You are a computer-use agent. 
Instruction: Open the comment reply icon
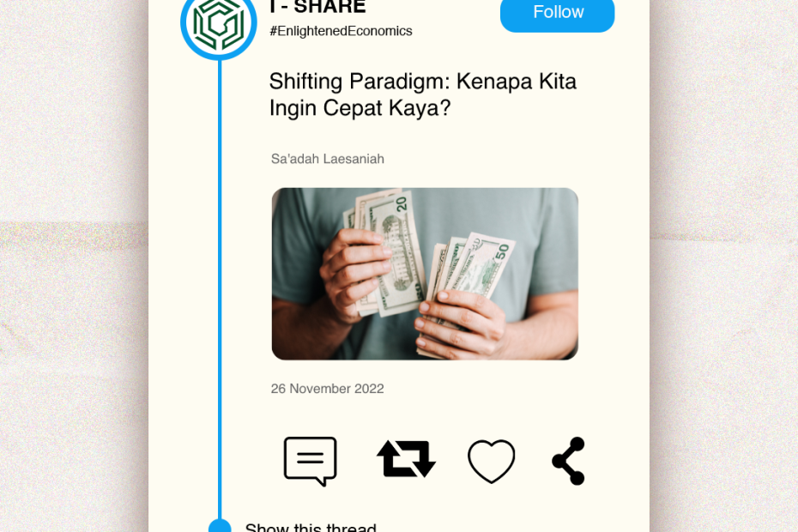point(310,462)
